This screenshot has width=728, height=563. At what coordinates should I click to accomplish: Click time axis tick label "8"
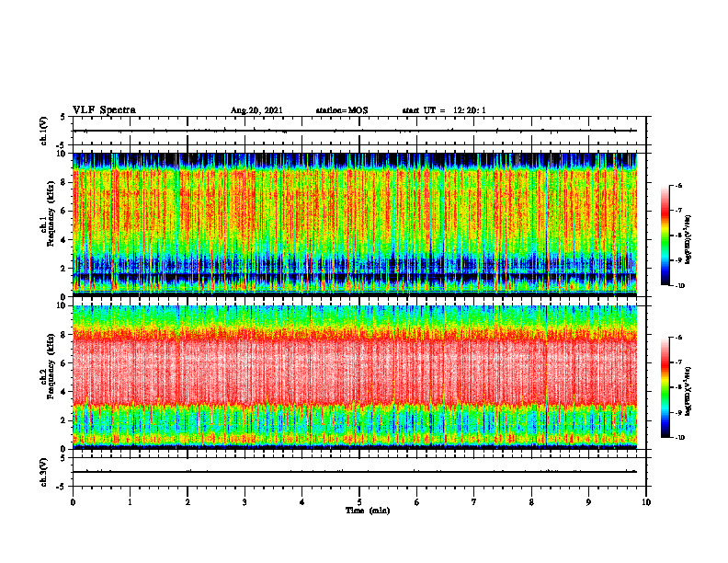[x=531, y=502]
